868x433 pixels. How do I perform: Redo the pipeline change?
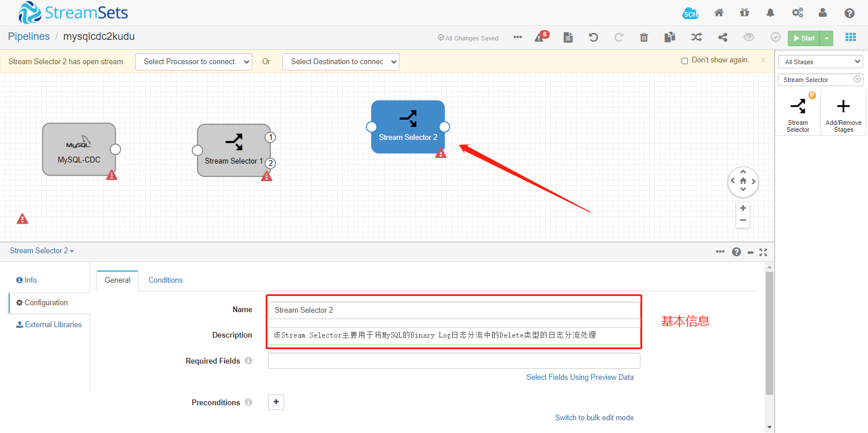coord(619,38)
